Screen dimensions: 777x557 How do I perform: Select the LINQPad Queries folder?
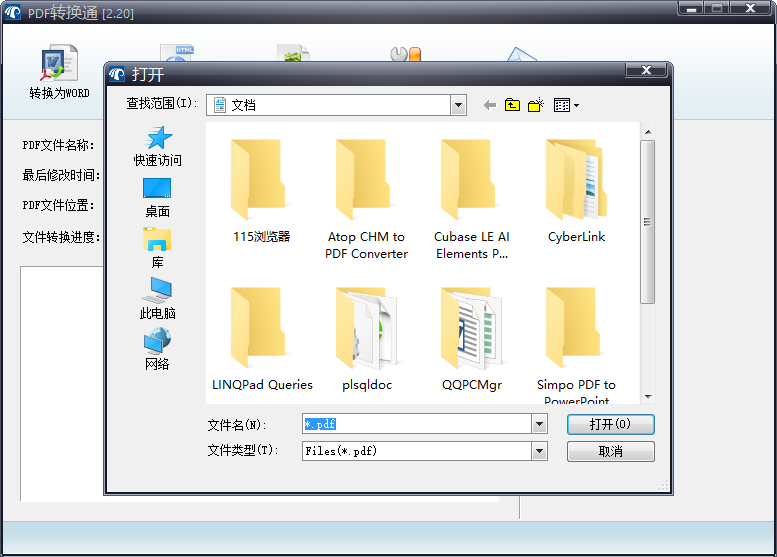click(262, 339)
